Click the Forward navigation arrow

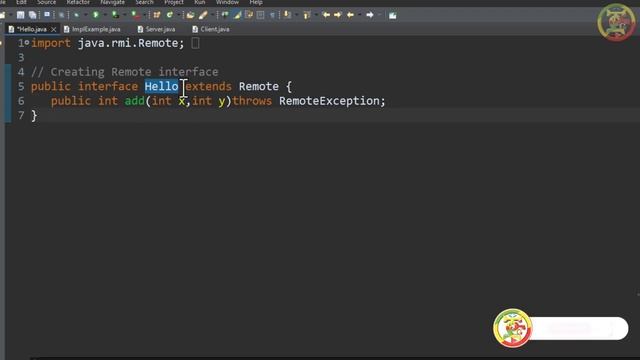point(370,15)
